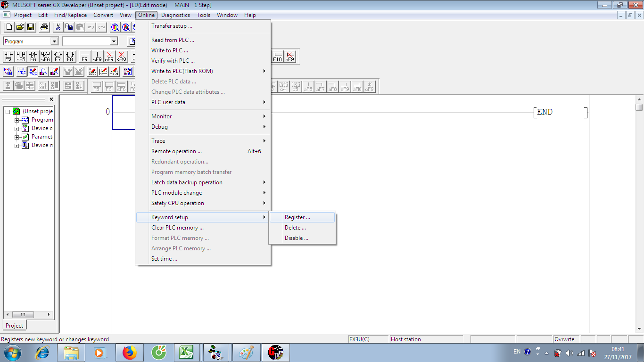
Task: Open the Monitor submenu
Action: coord(203,116)
